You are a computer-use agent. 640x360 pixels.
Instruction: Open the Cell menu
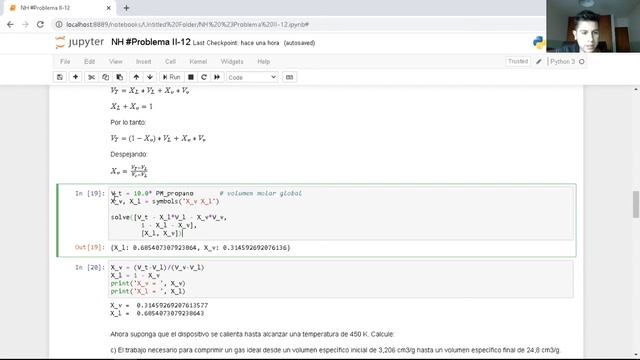point(170,62)
